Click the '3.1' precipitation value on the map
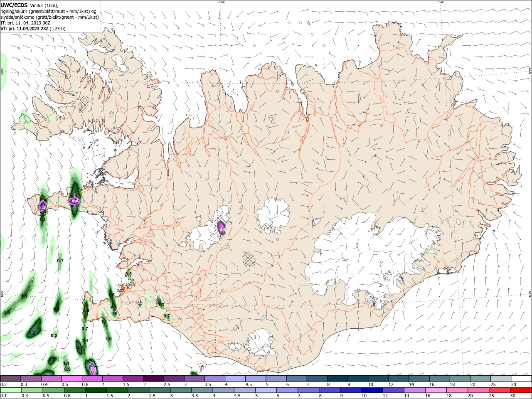532x399 pixels. pyautogui.click(x=80, y=347)
